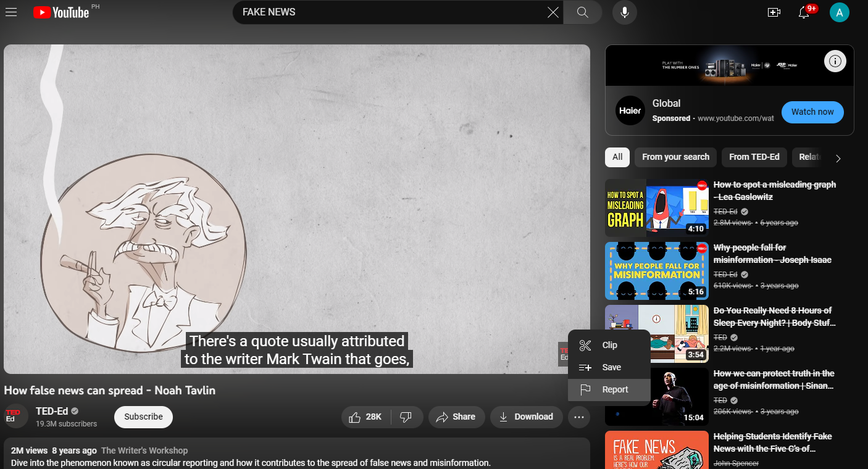868x469 pixels.
Task: Run the search using the magnifier icon
Action: tap(582, 12)
